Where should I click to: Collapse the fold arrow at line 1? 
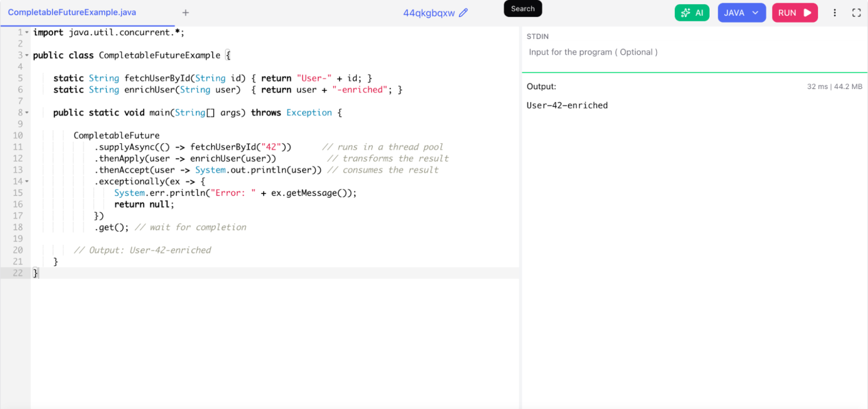click(x=27, y=33)
